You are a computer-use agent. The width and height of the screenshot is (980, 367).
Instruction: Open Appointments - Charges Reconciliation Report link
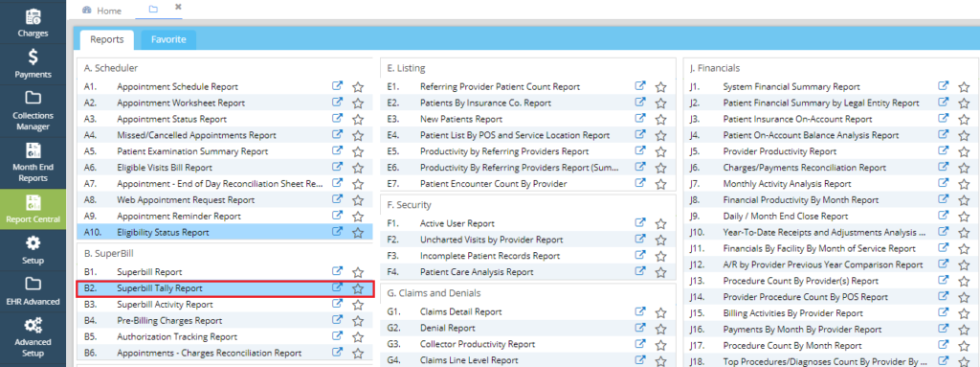tap(210, 354)
